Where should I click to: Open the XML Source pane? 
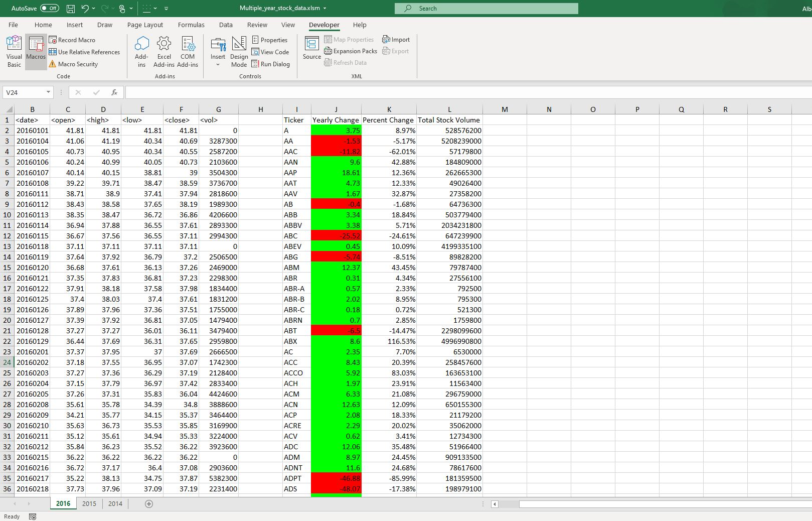point(311,52)
